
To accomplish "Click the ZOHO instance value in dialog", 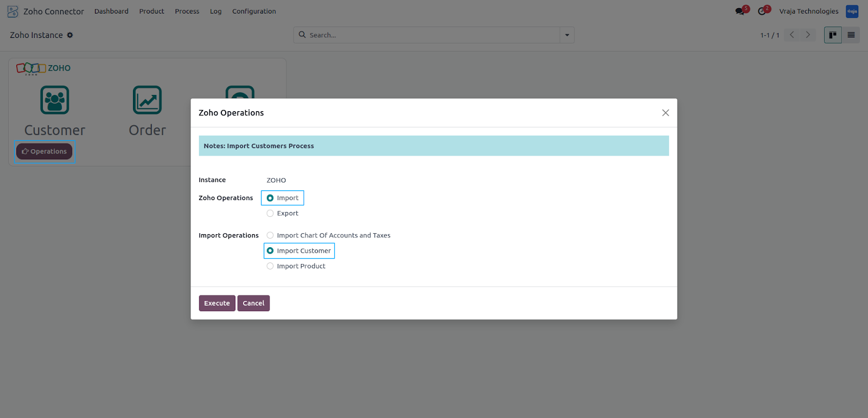I will tap(276, 180).
